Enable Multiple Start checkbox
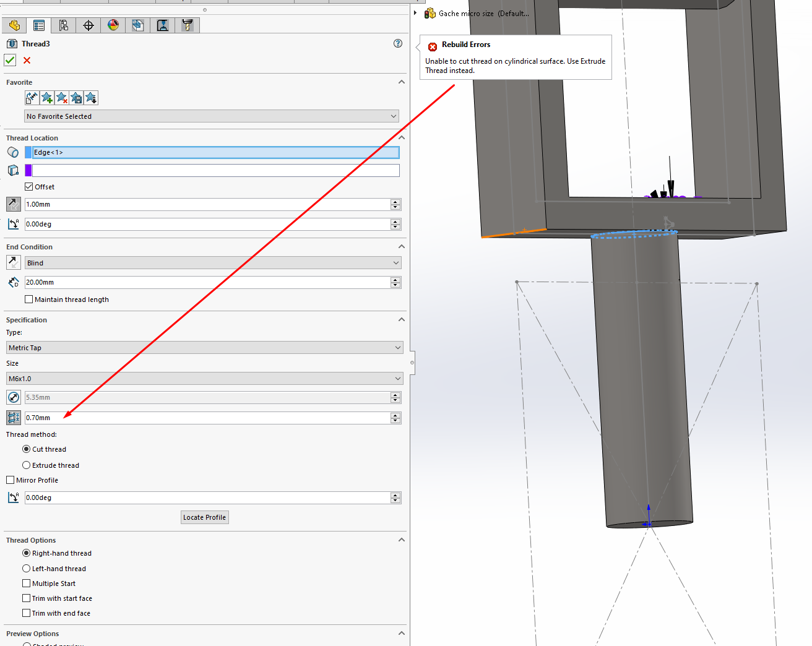Viewport: 812px width, 646px height. [26, 584]
